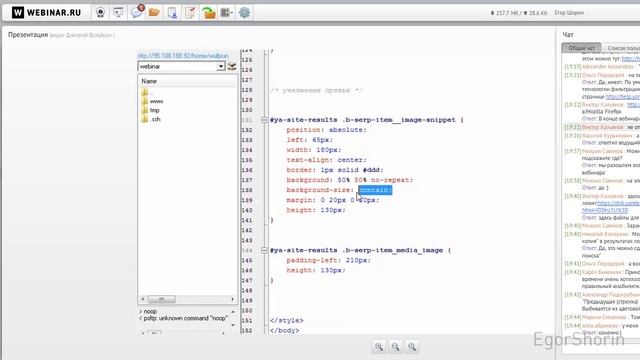Click the file list horizontal scrollbar thumb
Screen dimensions: 640x360
coord(162,299)
